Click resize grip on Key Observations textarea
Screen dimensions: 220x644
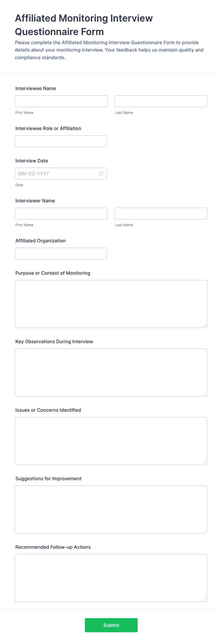[x=205, y=394]
